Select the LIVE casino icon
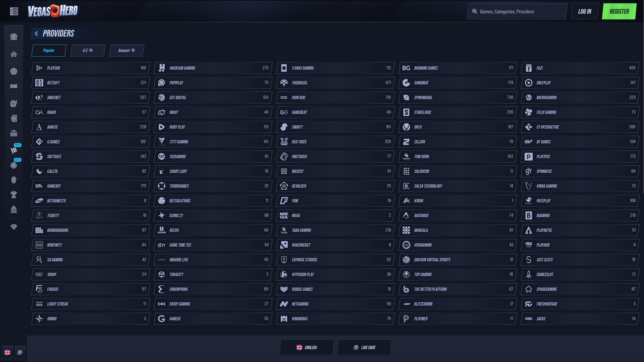This screenshot has height=362, width=644. coord(13,85)
